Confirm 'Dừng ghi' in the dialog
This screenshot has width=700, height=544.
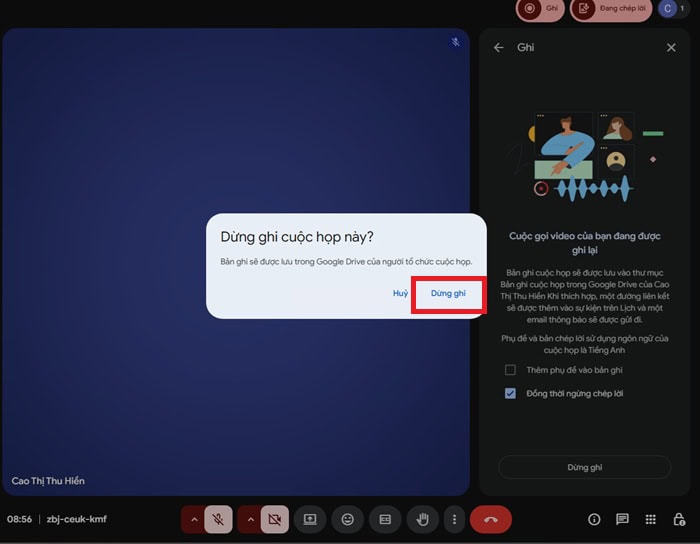coord(448,293)
